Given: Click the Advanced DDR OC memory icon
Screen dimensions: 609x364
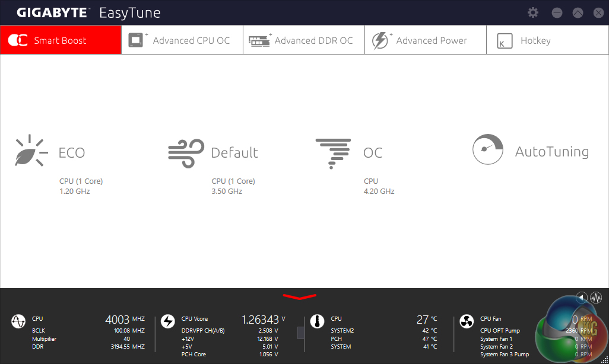Looking at the screenshot, I should pos(259,41).
